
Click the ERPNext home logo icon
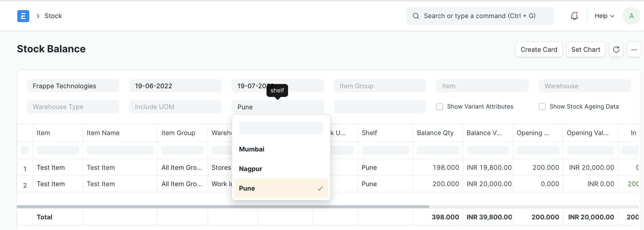[23, 16]
